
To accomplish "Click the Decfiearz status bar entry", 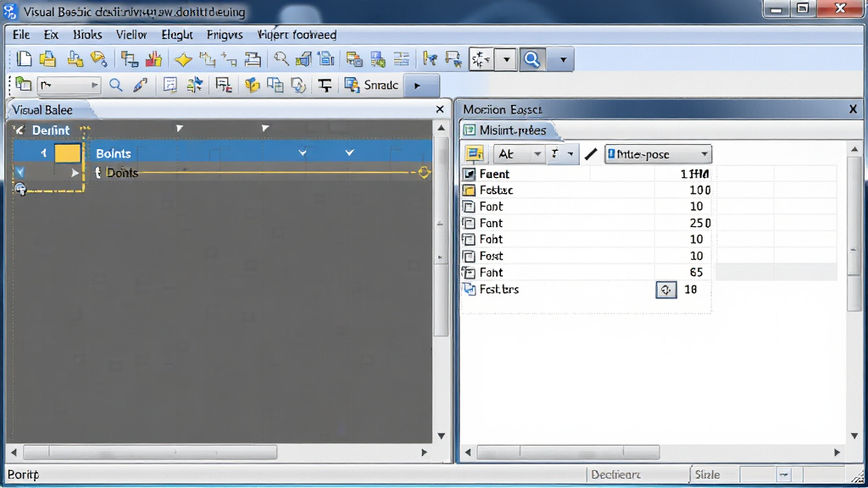I will tap(615, 474).
